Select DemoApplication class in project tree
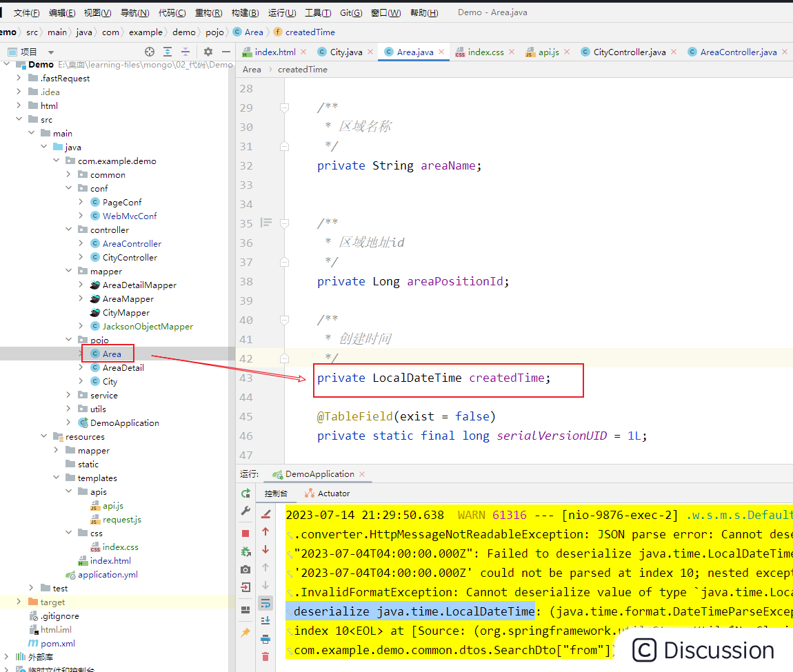793x672 pixels. [x=124, y=422]
